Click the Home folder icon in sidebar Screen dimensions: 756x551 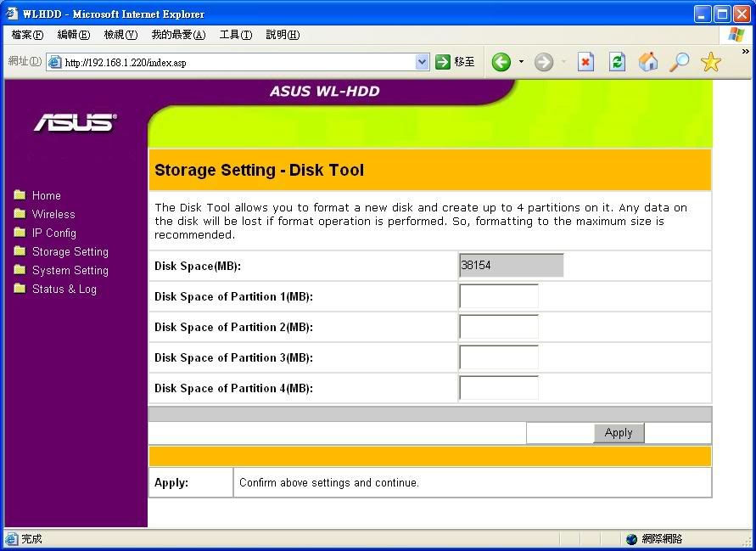20,194
